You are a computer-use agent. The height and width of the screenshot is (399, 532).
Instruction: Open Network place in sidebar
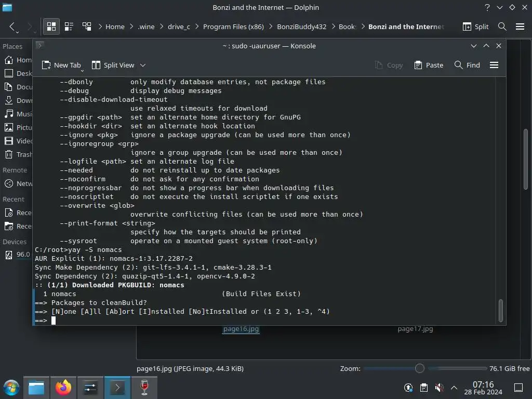click(18, 183)
